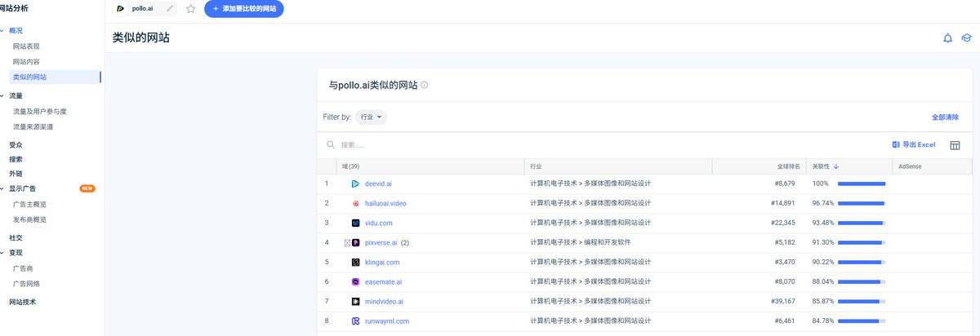Sort by the 全球排名 column header
The height and width of the screenshot is (336, 980).
pyautogui.click(x=759, y=166)
